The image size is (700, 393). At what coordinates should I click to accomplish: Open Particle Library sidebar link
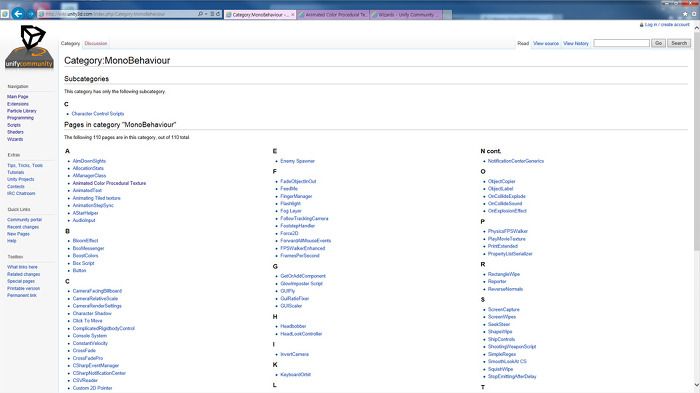(x=22, y=111)
